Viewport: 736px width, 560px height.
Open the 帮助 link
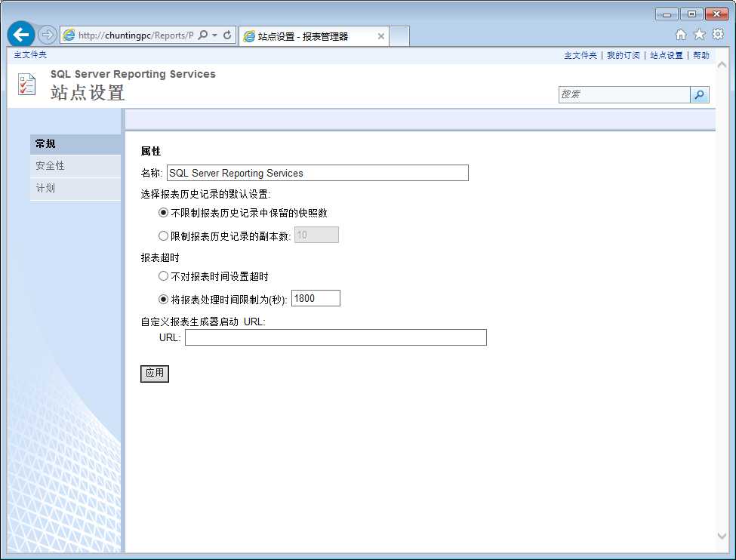tap(701, 55)
